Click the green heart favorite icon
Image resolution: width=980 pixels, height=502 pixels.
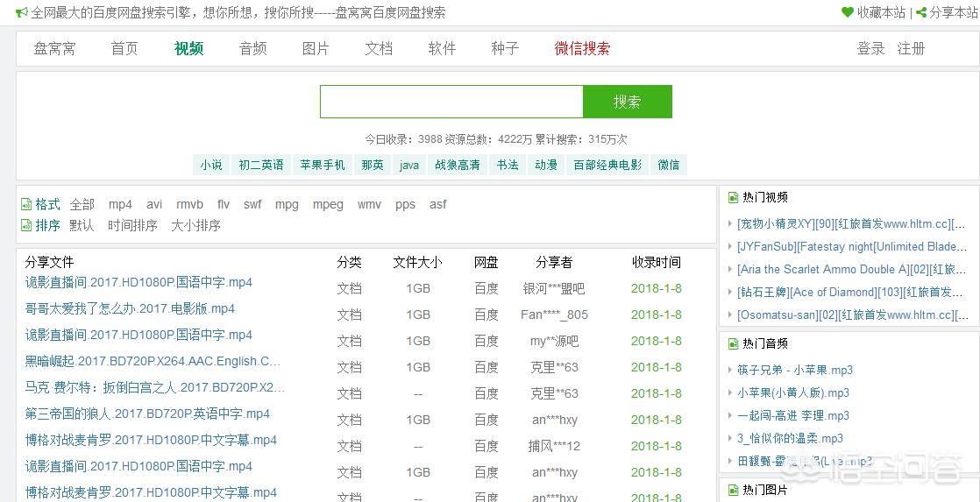point(847,12)
